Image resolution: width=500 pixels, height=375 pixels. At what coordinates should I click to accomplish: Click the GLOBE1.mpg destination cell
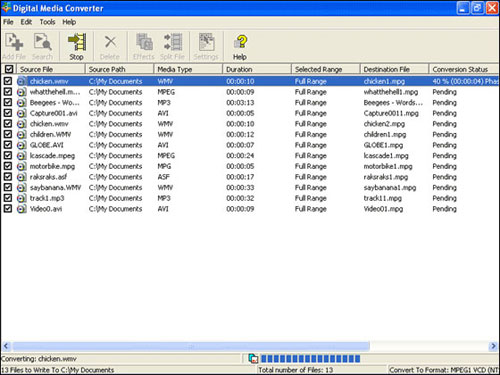coord(383,145)
